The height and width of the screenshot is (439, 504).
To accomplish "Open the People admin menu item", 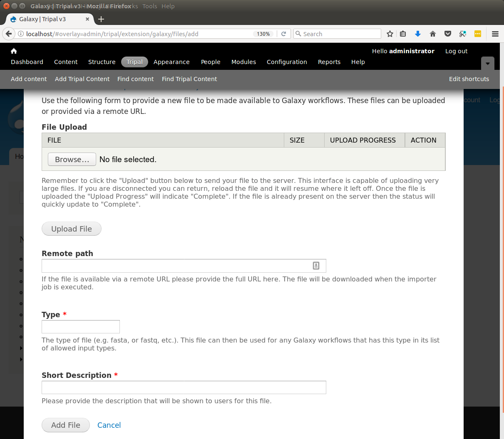I will [211, 62].
